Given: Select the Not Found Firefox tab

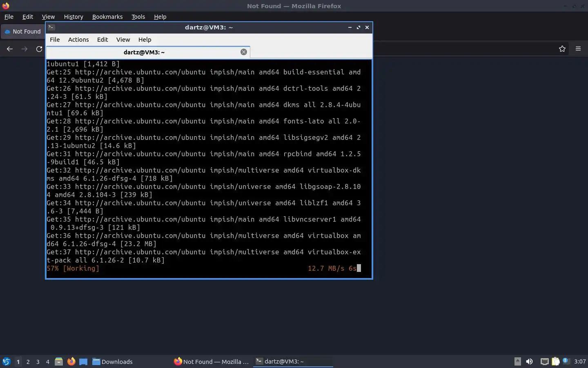Looking at the screenshot, I should [23, 31].
